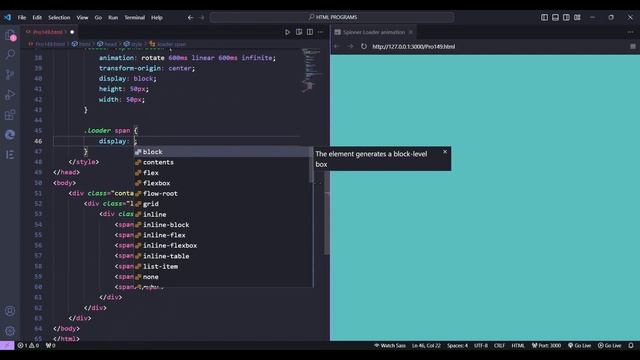Viewport: 640px width, 360px height.
Task: Select 'none' suggestion
Action: [223, 277]
